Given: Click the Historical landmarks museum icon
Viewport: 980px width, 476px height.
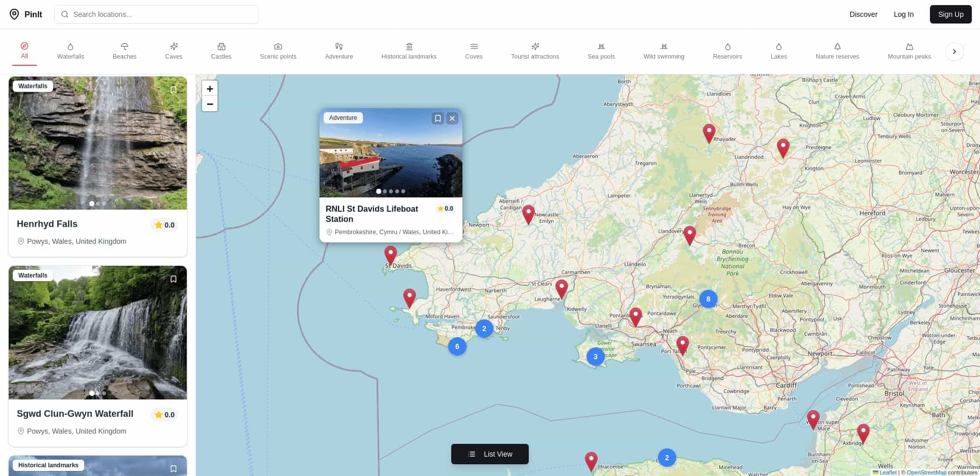Looking at the screenshot, I should tap(409, 46).
